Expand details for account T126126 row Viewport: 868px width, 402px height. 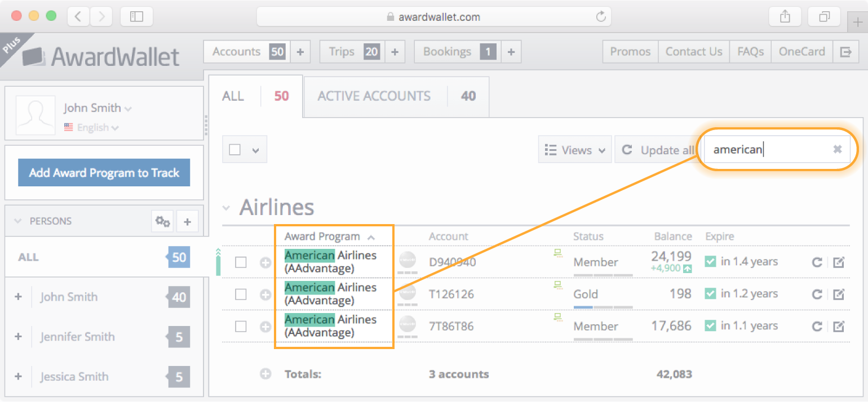265,294
